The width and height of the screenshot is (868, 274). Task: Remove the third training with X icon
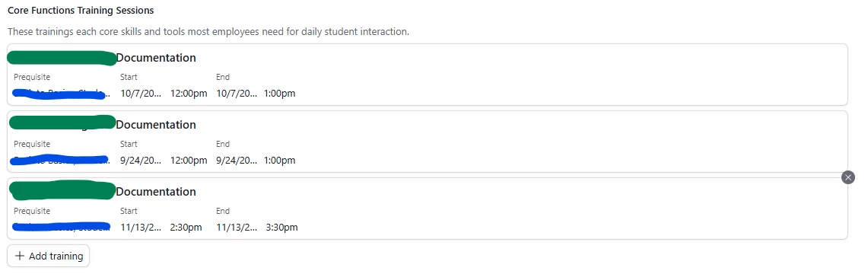click(848, 177)
